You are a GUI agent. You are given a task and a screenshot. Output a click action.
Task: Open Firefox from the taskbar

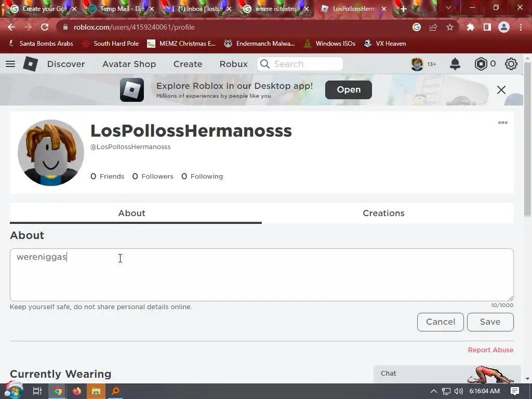point(77,391)
